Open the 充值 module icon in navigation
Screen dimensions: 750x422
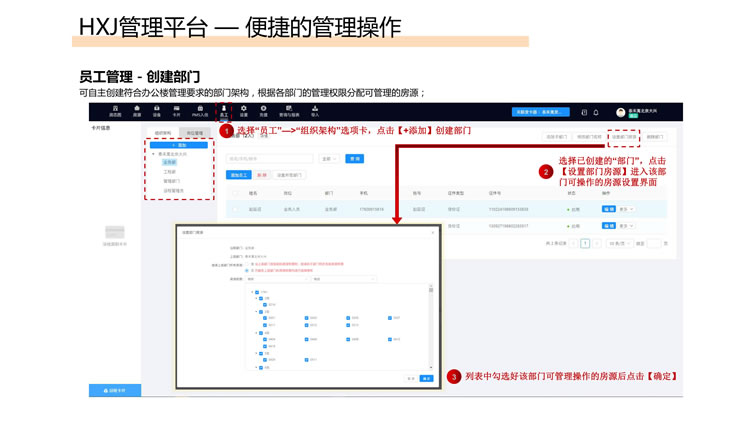tap(263, 111)
